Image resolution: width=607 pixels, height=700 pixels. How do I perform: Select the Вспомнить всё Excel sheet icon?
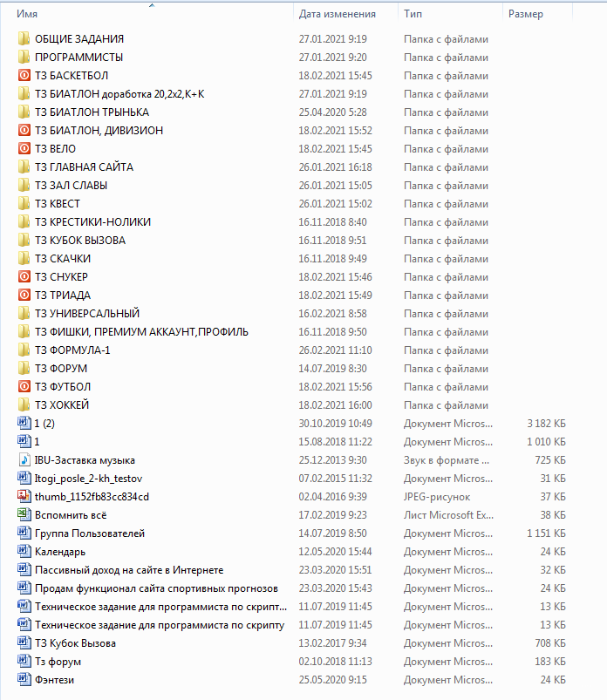[x=24, y=514]
